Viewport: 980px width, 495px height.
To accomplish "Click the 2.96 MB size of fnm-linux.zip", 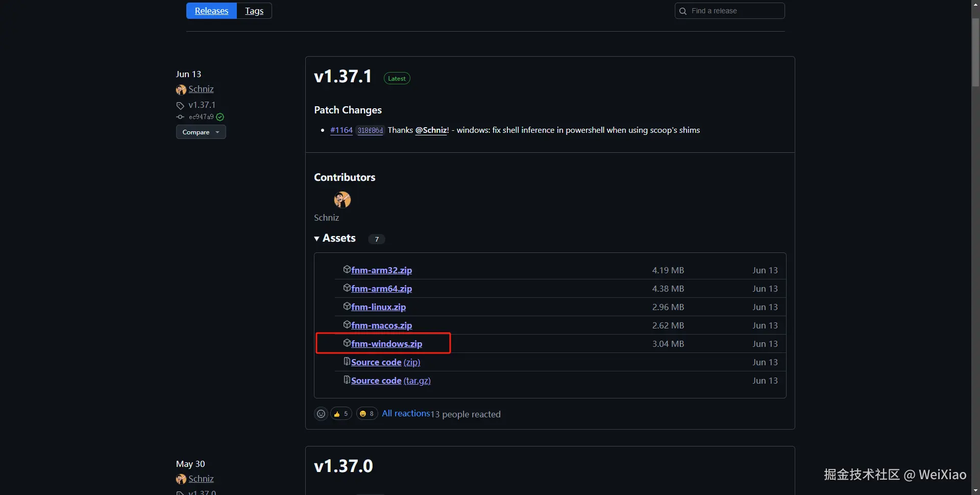I will (x=668, y=307).
